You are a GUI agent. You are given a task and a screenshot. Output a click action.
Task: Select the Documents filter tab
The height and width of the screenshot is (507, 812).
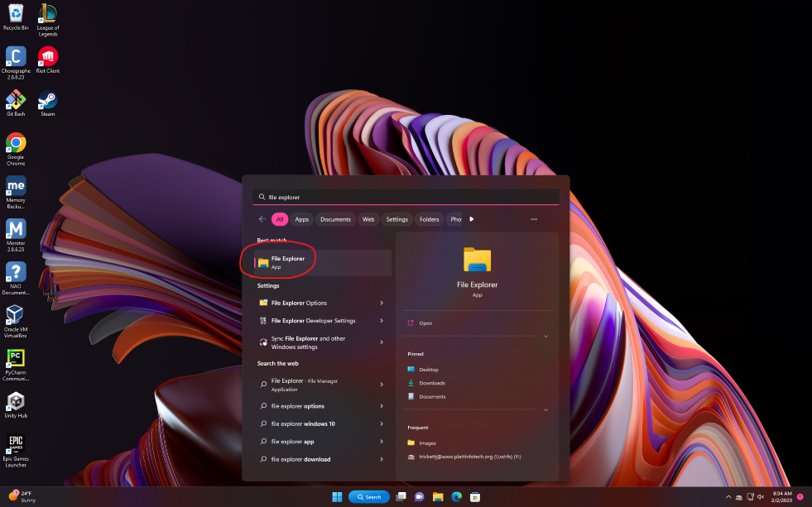click(335, 219)
